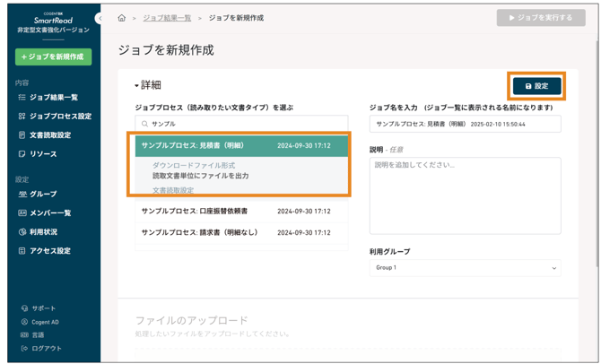
Task: Collapse the sidebar with the arrow toggle
Action: (100, 18)
